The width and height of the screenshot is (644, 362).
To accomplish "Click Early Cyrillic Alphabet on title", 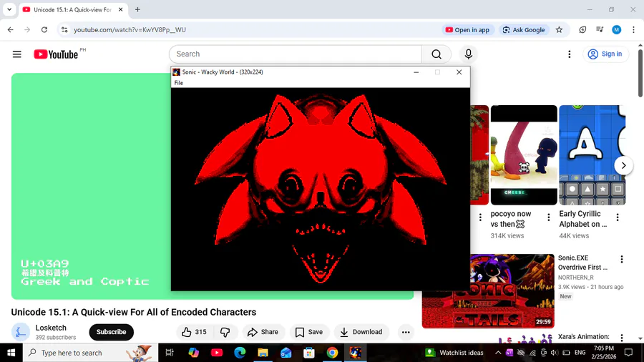I will pos(582,219).
